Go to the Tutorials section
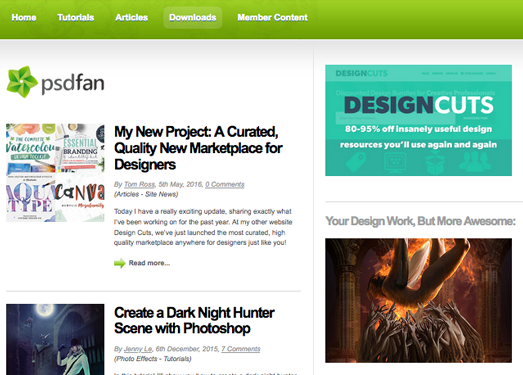The image size is (523, 375). (x=75, y=17)
